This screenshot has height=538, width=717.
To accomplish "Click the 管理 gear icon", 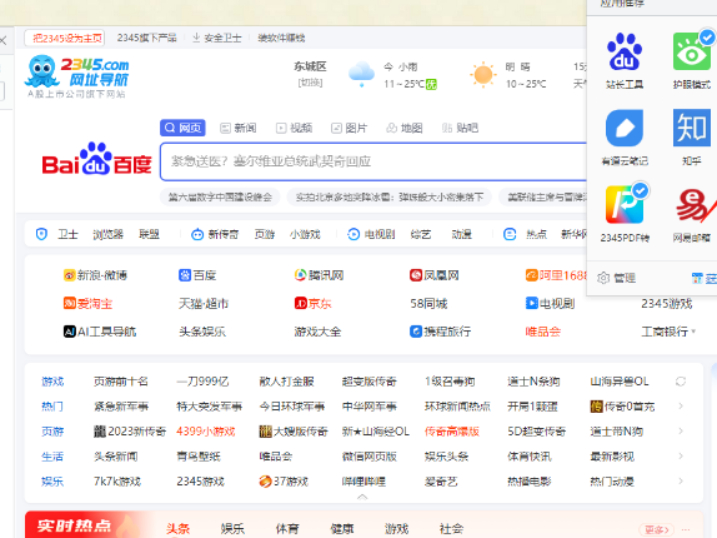I will coord(604,278).
